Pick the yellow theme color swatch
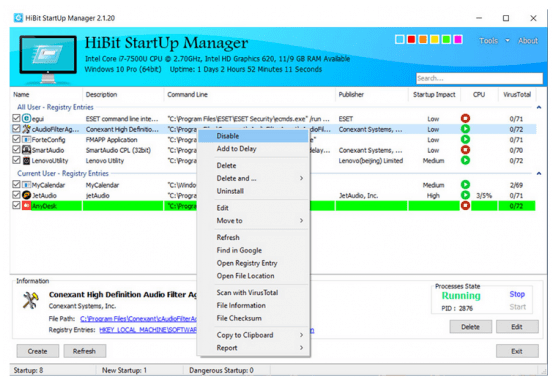 435,39
